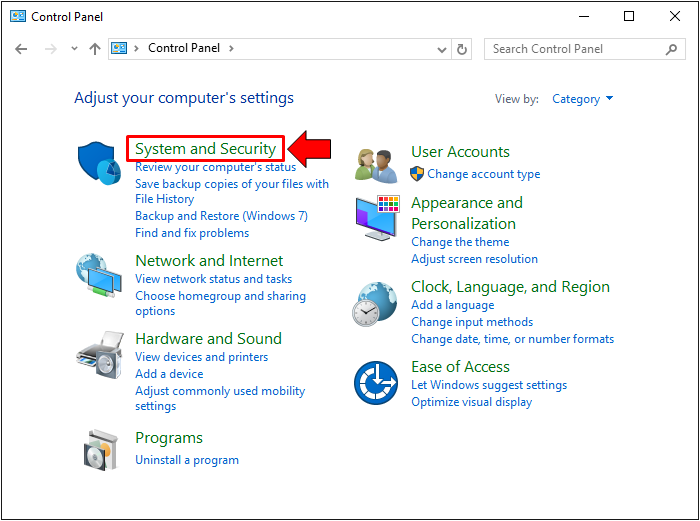
Task: Click the search magnifier icon
Action: point(671,49)
